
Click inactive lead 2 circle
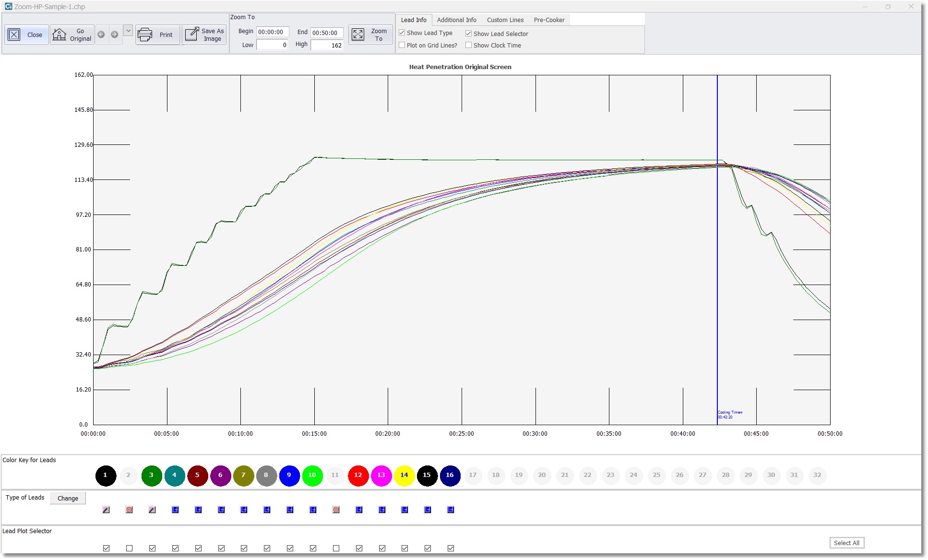(129, 476)
